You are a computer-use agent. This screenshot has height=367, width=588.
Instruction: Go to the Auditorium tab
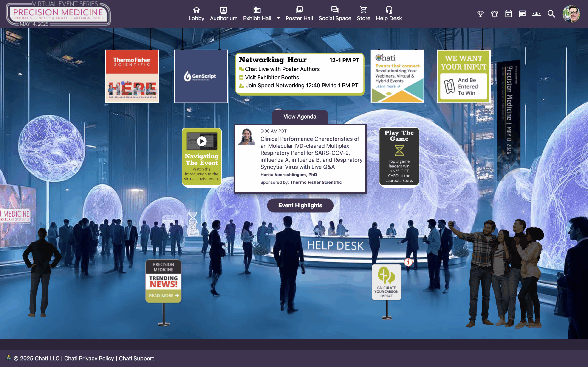coord(223,14)
